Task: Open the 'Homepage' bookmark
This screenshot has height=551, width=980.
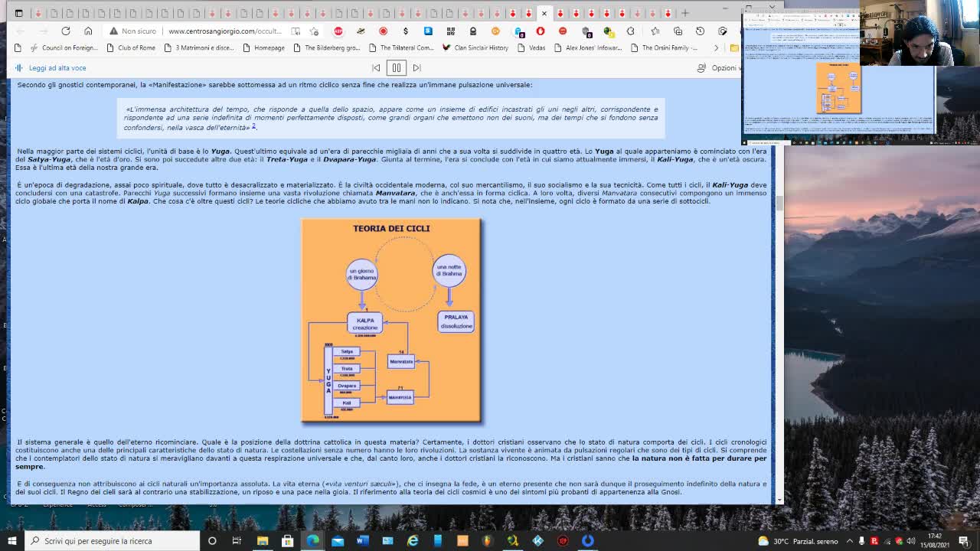Action: [x=263, y=47]
